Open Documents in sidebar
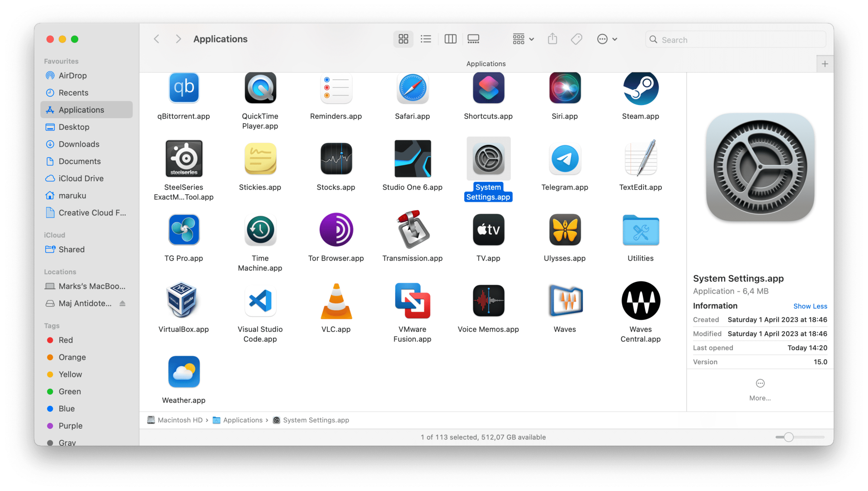The width and height of the screenshot is (868, 491). (86, 162)
